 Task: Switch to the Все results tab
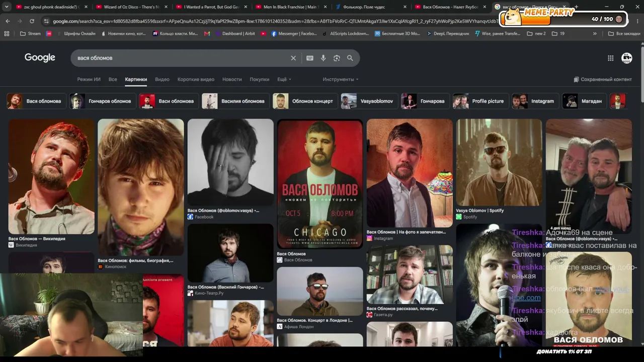[113, 79]
